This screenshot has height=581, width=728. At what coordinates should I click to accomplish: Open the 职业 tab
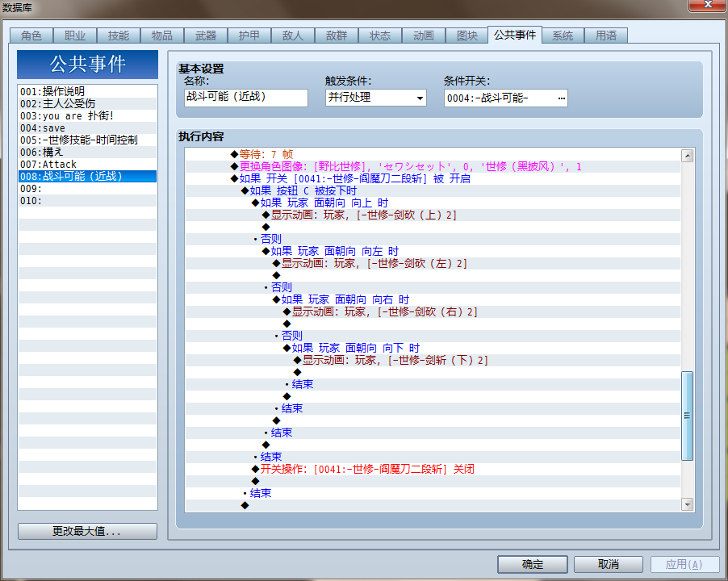75,36
